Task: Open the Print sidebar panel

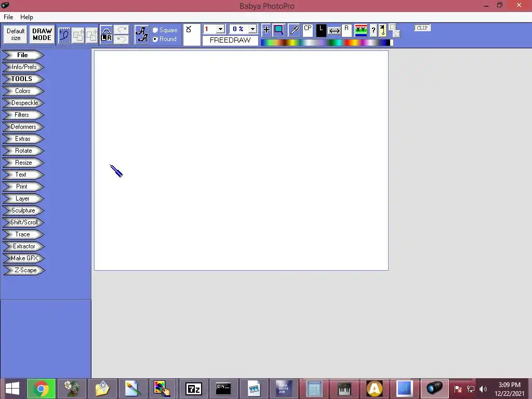Action: [x=23, y=187]
